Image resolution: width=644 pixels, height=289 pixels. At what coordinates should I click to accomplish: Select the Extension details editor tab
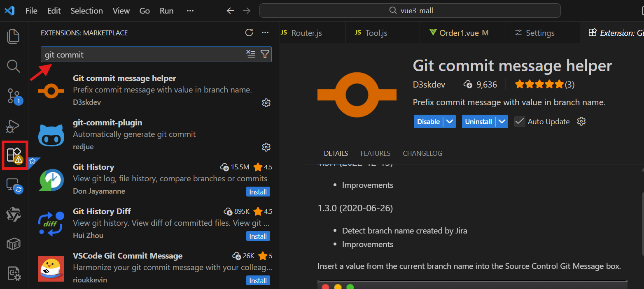click(612, 33)
